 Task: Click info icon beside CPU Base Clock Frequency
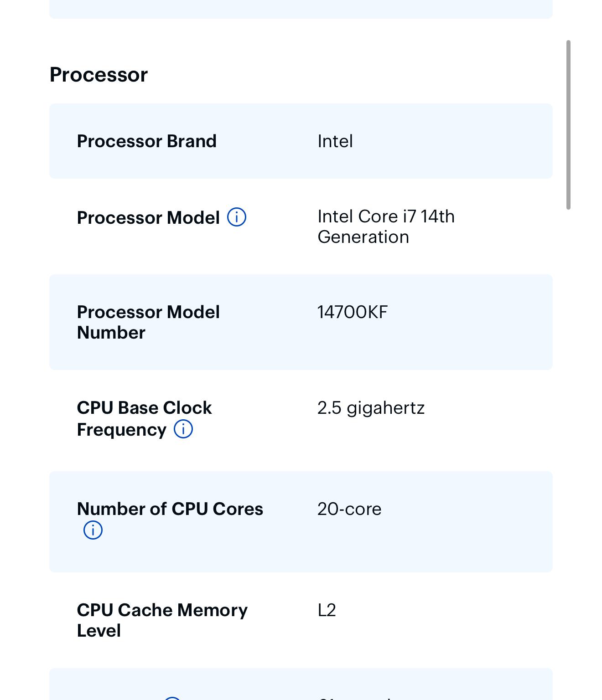pyautogui.click(x=183, y=429)
